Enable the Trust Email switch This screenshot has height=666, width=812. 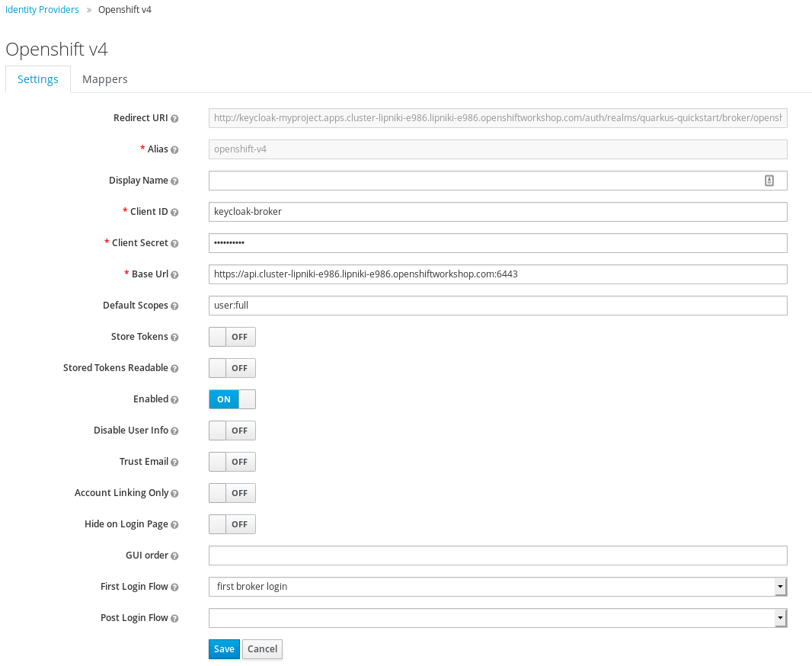click(x=232, y=462)
